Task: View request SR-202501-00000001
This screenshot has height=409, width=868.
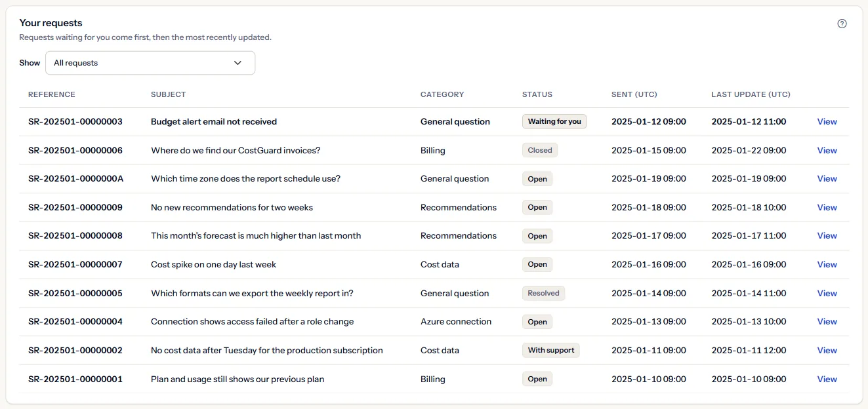Action: (827, 379)
